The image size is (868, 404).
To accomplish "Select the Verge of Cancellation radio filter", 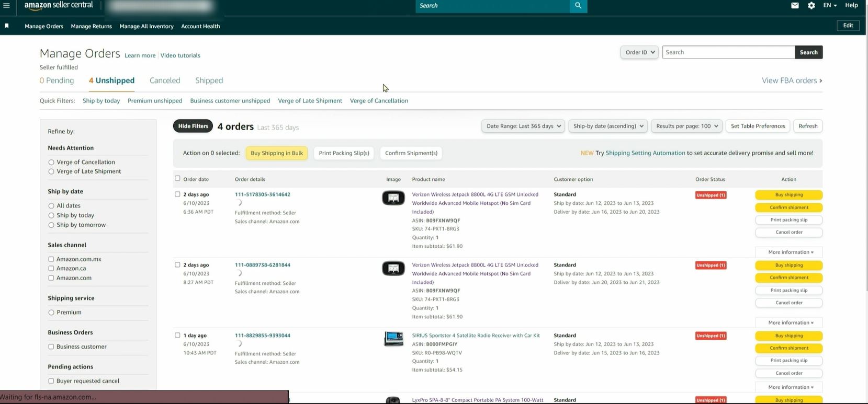I will pyautogui.click(x=51, y=163).
